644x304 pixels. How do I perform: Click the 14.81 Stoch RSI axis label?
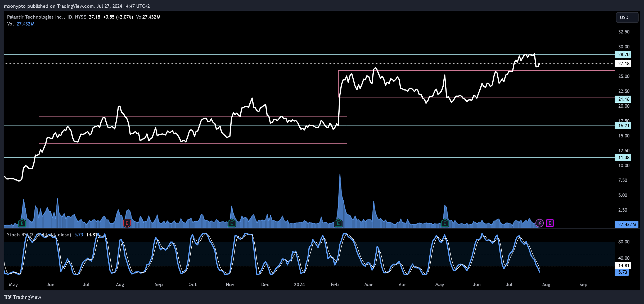[x=623, y=266]
